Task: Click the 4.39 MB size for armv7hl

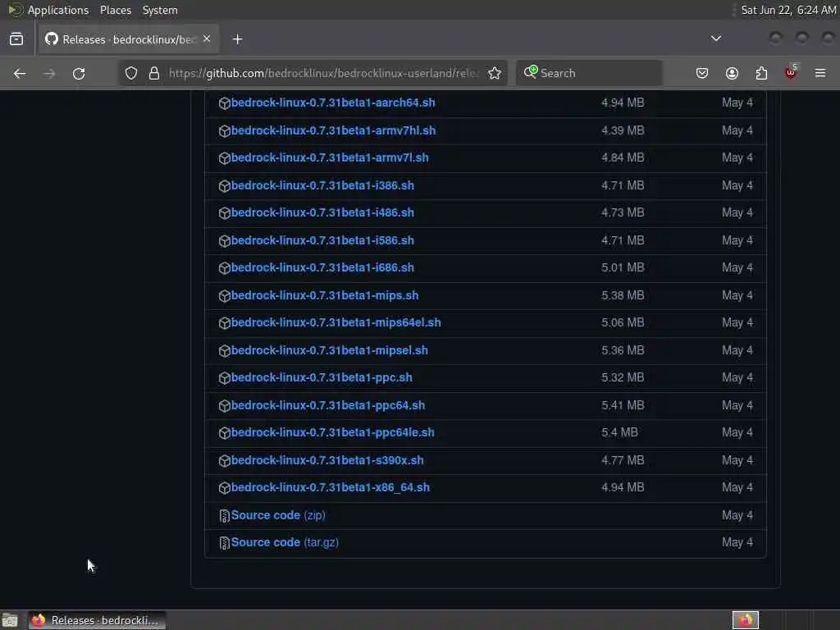Action: click(623, 130)
